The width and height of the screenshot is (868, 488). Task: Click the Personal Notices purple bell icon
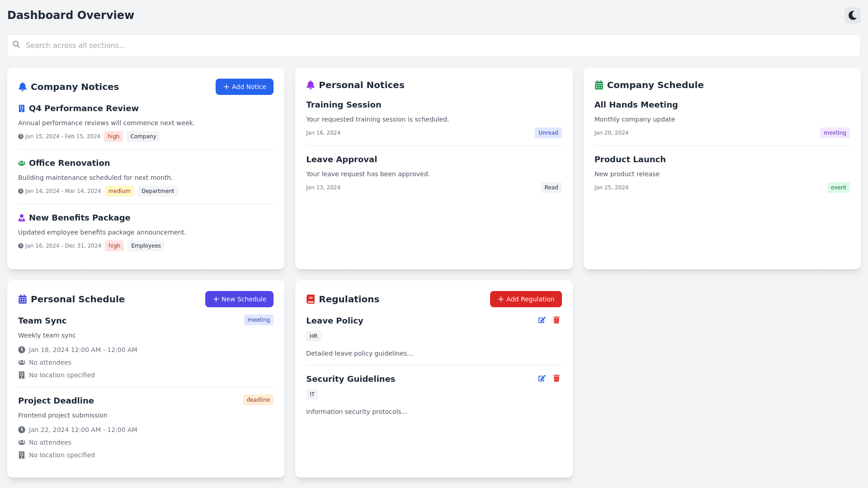coord(311,85)
